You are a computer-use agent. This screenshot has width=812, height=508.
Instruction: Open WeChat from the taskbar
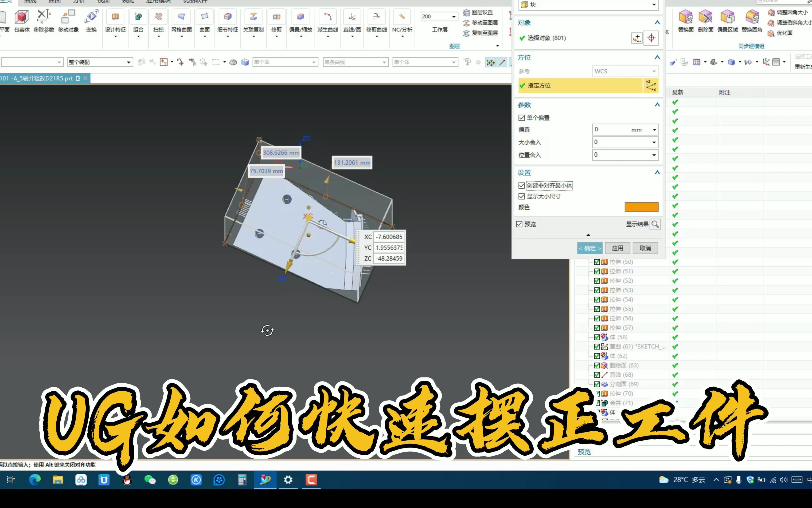click(150, 480)
